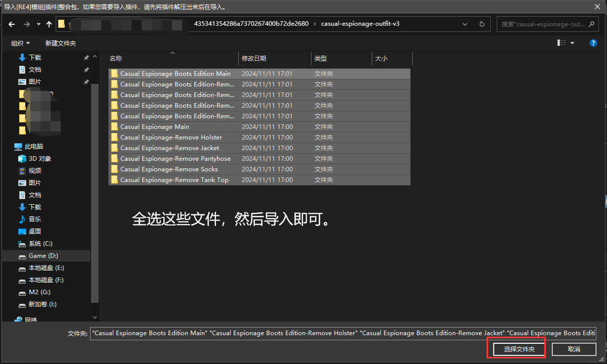The image size is (607, 364).
Task: Click the Casual Espionage Main folder icon
Action: pos(114,127)
